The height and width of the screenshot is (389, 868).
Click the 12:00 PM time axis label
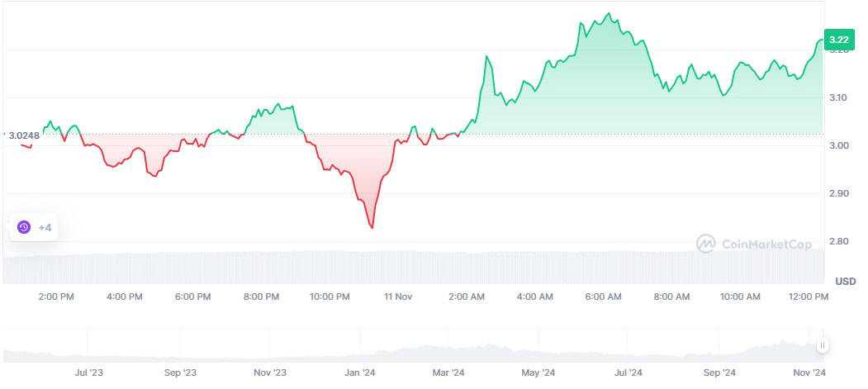809,296
